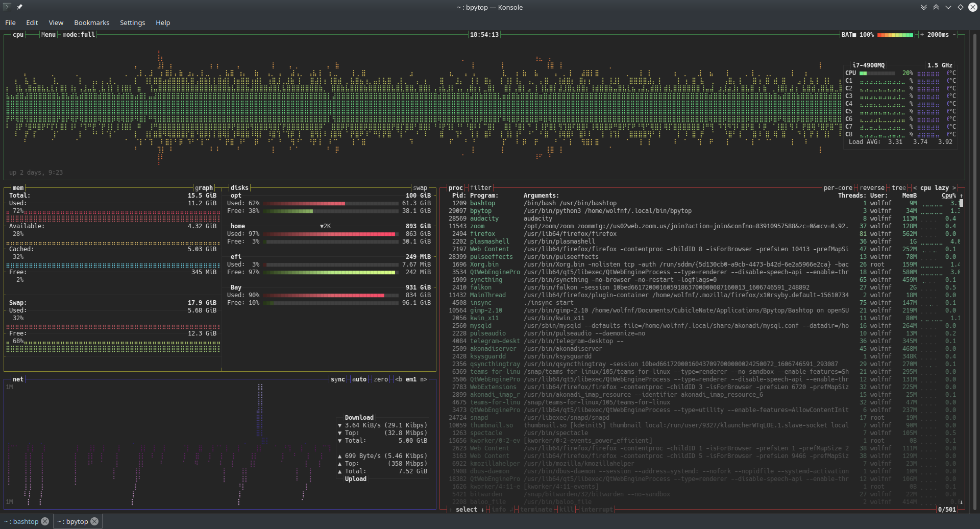Open the View menu
This screenshot has width=980, height=529.
(x=56, y=22)
